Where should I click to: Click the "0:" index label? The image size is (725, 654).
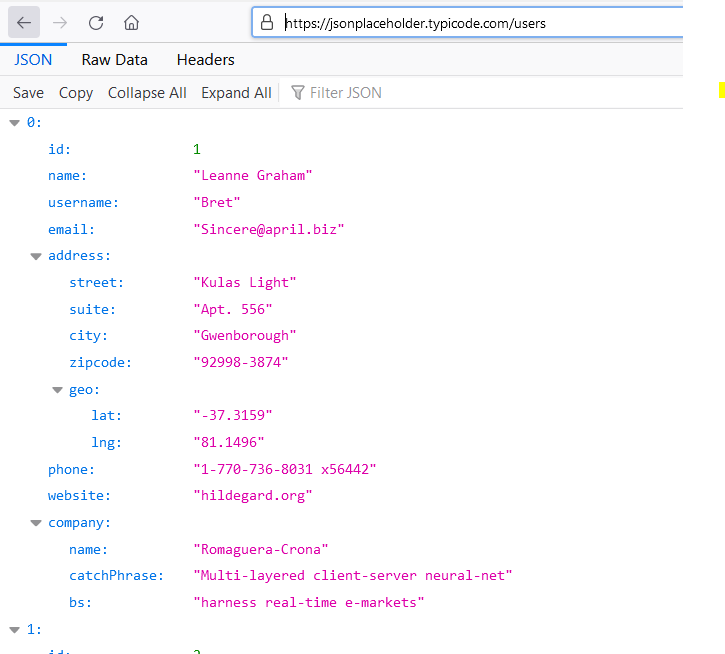coord(34,123)
